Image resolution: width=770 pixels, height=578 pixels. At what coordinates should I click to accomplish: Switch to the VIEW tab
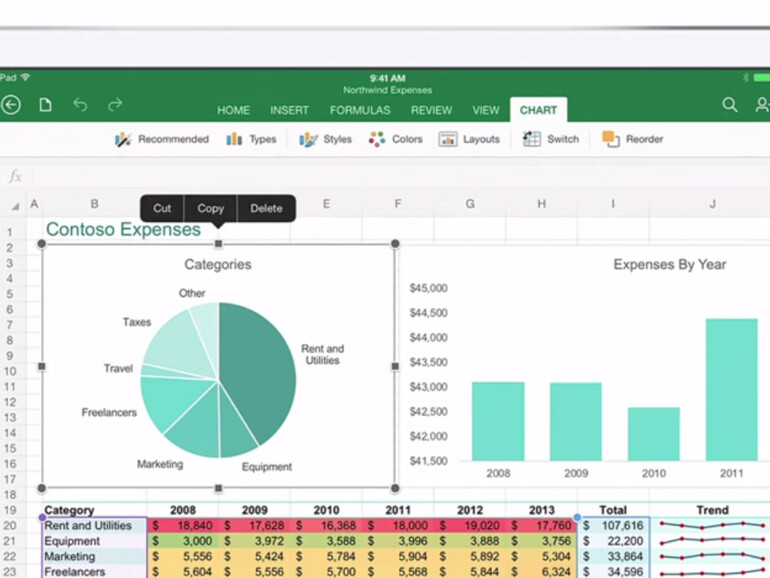(486, 110)
